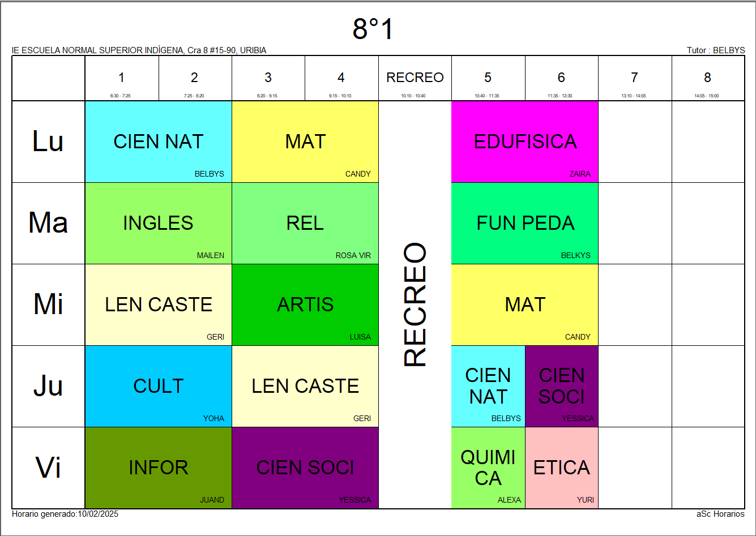Select the Wednesday MAT class after recess
Screen dimensions: 756x536
(525, 305)
